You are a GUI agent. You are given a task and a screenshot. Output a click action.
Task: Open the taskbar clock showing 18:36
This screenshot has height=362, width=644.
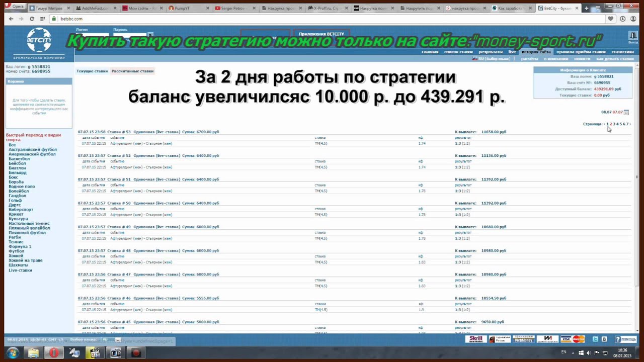tap(622, 353)
